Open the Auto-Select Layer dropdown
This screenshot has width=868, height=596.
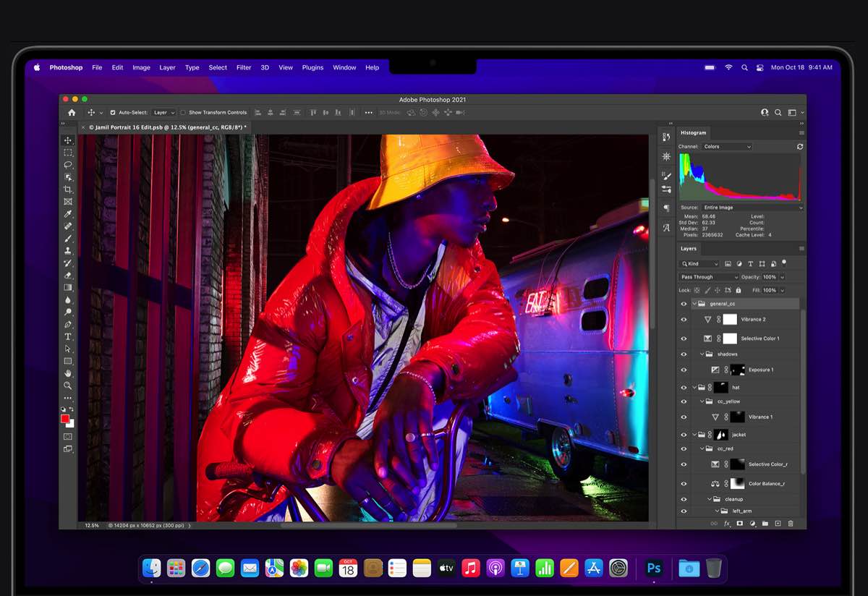(163, 113)
